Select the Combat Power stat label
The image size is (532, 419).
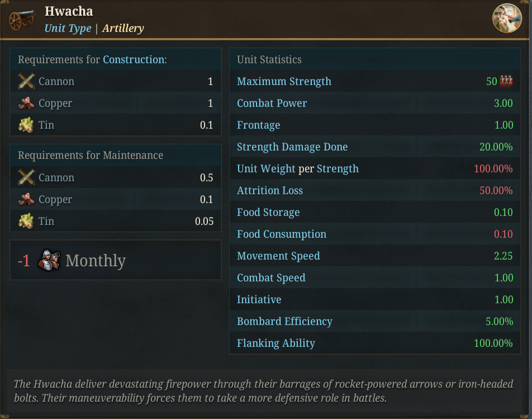click(x=272, y=103)
